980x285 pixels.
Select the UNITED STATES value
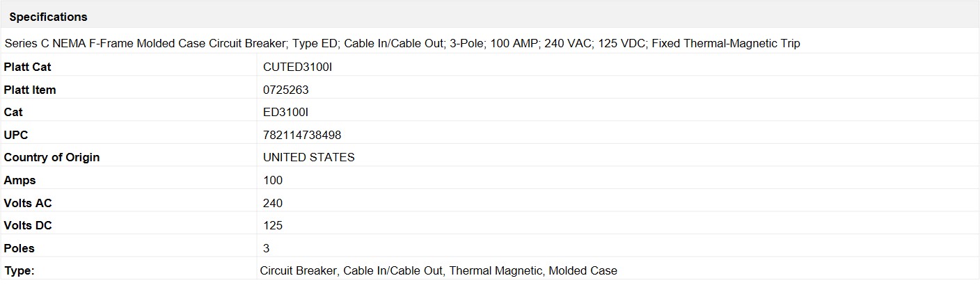pyautogui.click(x=308, y=157)
